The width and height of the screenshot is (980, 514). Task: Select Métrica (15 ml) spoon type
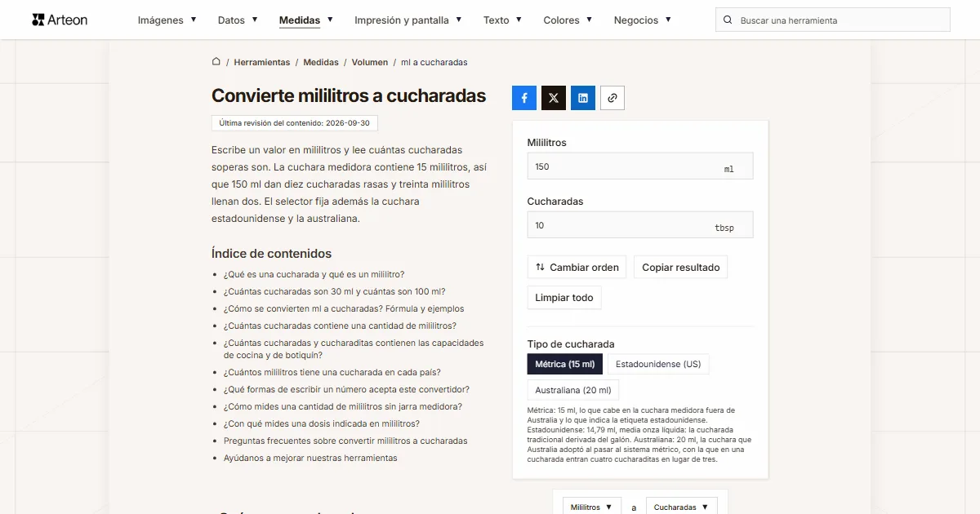coord(565,364)
